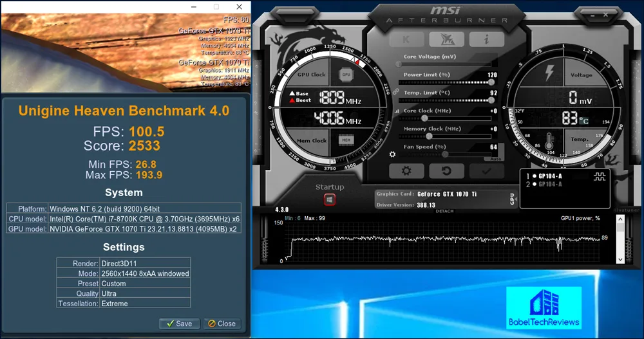644x339 pixels.
Task: Open the Kombustor K button in Afterburner
Action: [406, 39]
